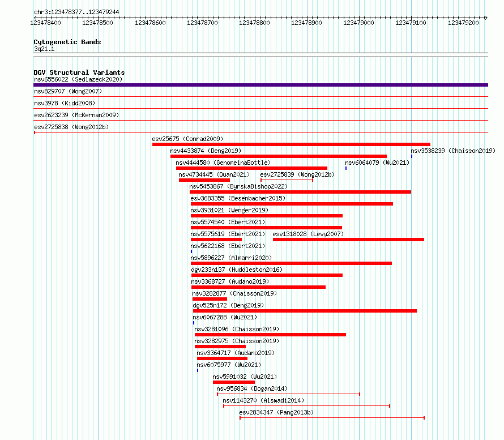Select the red esv1318028 Levy2007 bar

point(348,240)
